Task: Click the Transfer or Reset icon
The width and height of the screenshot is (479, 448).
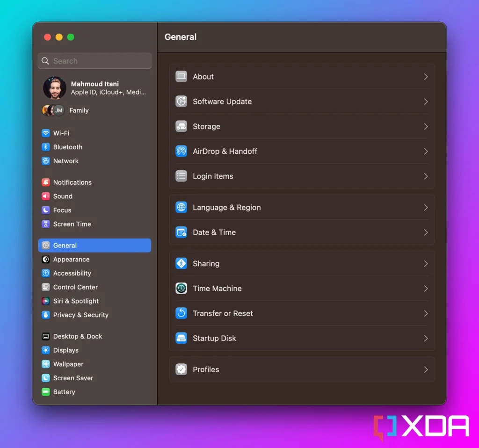Action: tap(181, 313)
